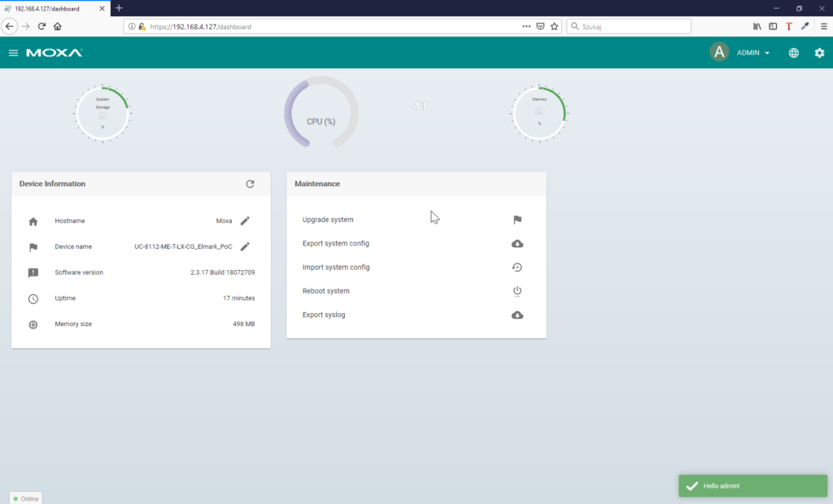Screen dimensions: 833x504
Task: Click the globe language icon
Action: click(x=793, y=53)
